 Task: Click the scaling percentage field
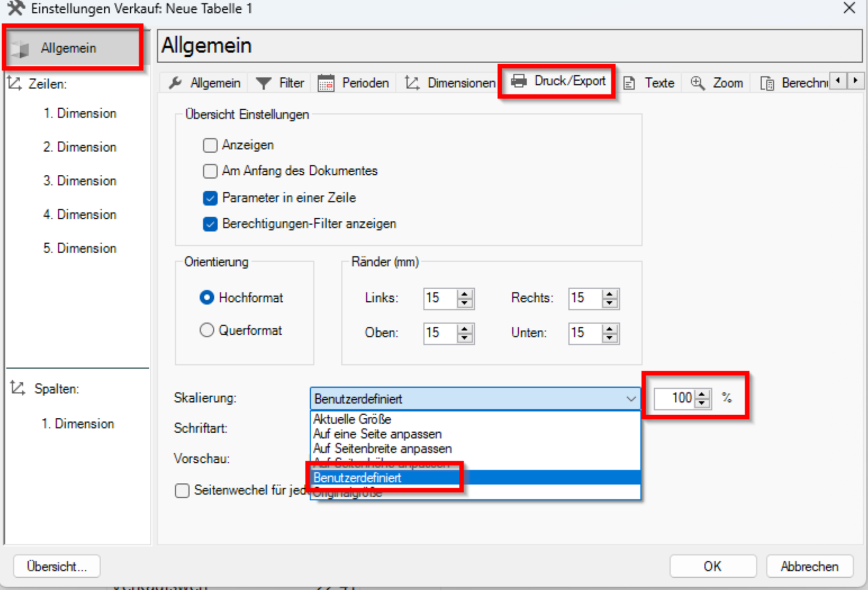point(674,398)
